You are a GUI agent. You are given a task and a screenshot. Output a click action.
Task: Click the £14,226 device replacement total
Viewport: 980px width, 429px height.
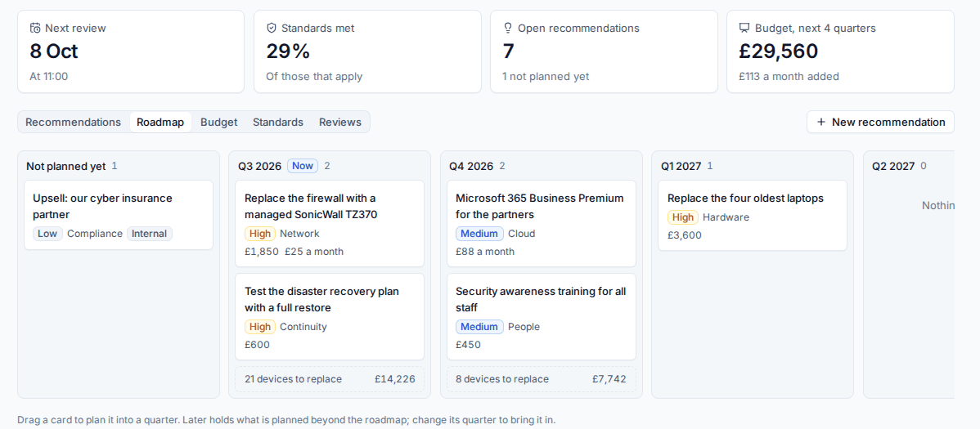(395, 379)
